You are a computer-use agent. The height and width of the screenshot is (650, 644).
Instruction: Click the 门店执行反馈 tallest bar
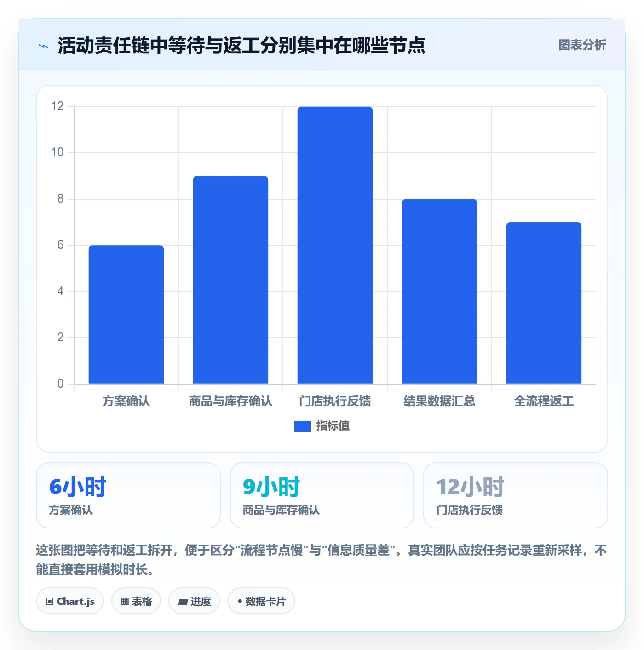tap(335, 245)
